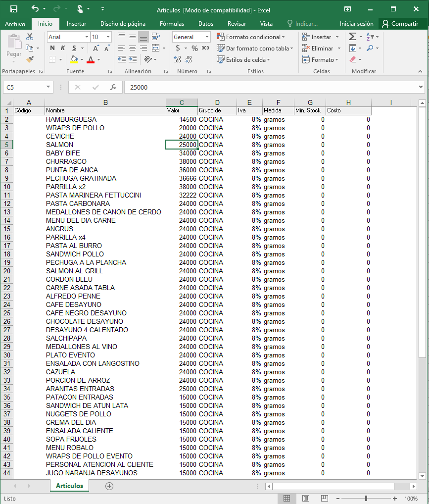Click the increase font size icon
Screen dimensions: 429x504
click(96, 48)
